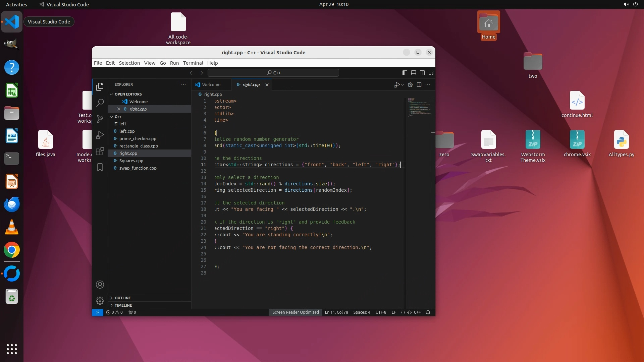Open the Source Control view
The width and height of the screenshot is (644, 362).
coord(100,119)
